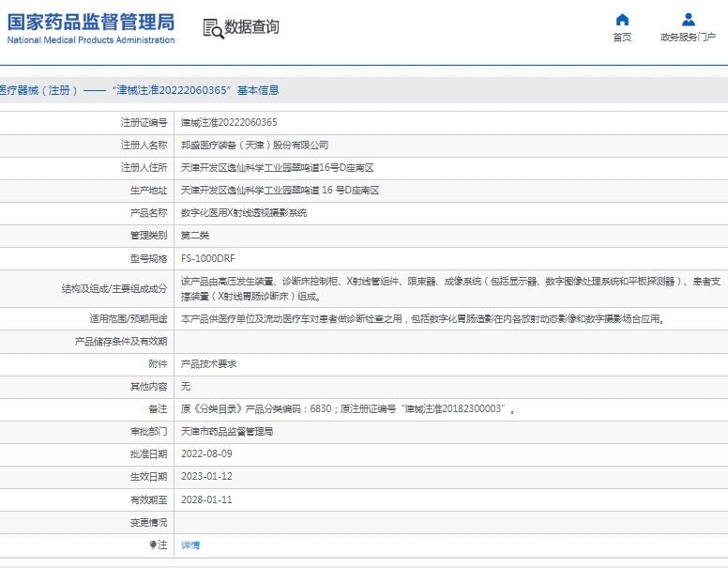Click the 批准日期 row label
728x568 pixels.
click(x=148, y=454)
